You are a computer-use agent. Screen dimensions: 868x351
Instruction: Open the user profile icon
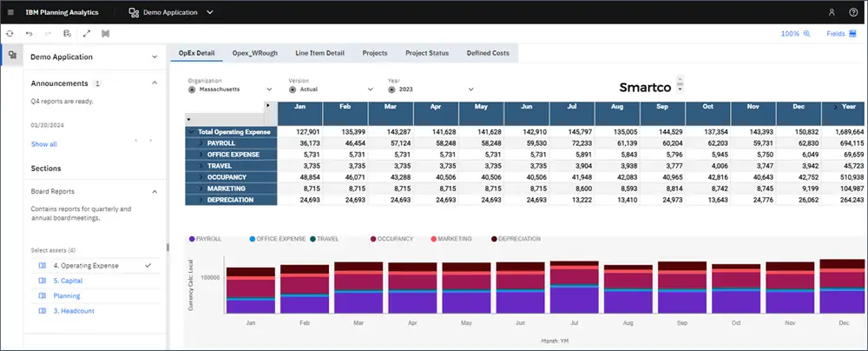(x=832, y=12)
